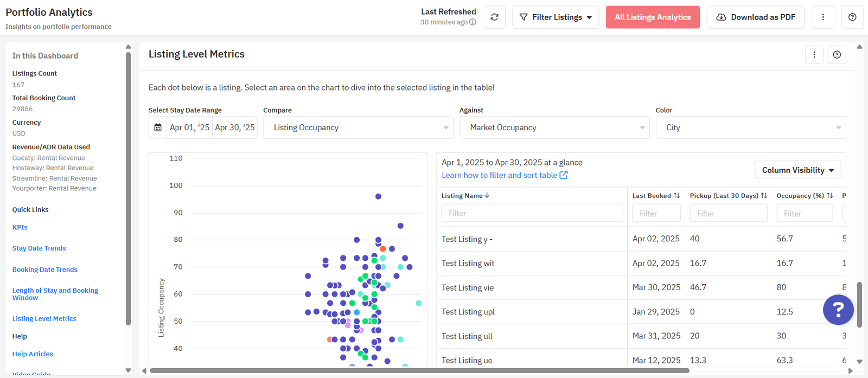This screenshot has width=868, height=378.
Task: Click the All Listings Analytics button
Action: click(x=653, y=17)
